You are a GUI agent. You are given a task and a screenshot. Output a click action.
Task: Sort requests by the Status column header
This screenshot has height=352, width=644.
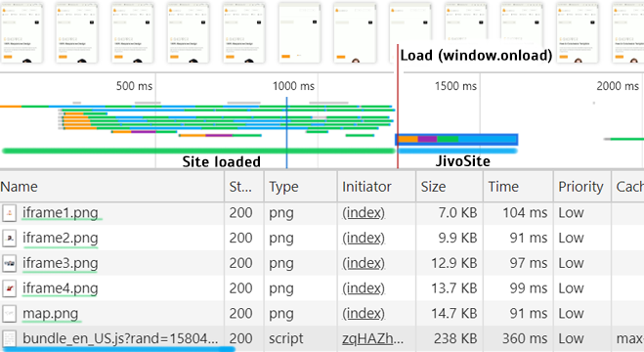[244, 187]
